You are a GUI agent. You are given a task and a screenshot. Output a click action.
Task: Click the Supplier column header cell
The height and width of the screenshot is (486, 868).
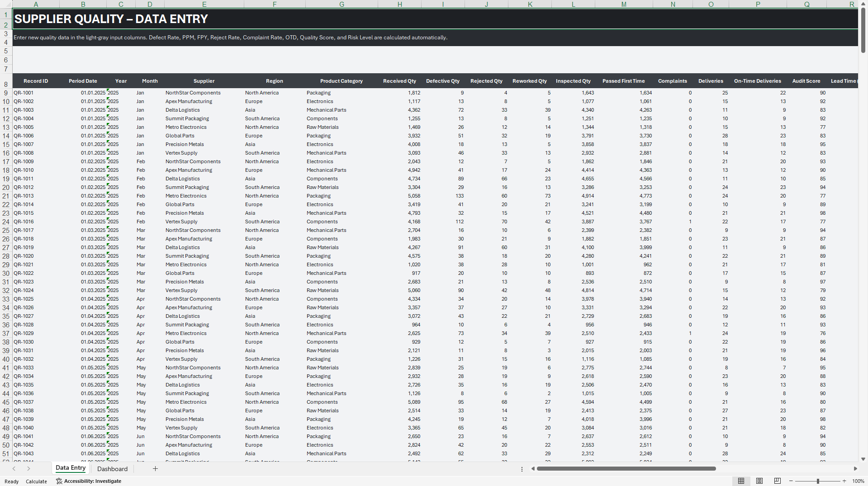pos(204,81)
